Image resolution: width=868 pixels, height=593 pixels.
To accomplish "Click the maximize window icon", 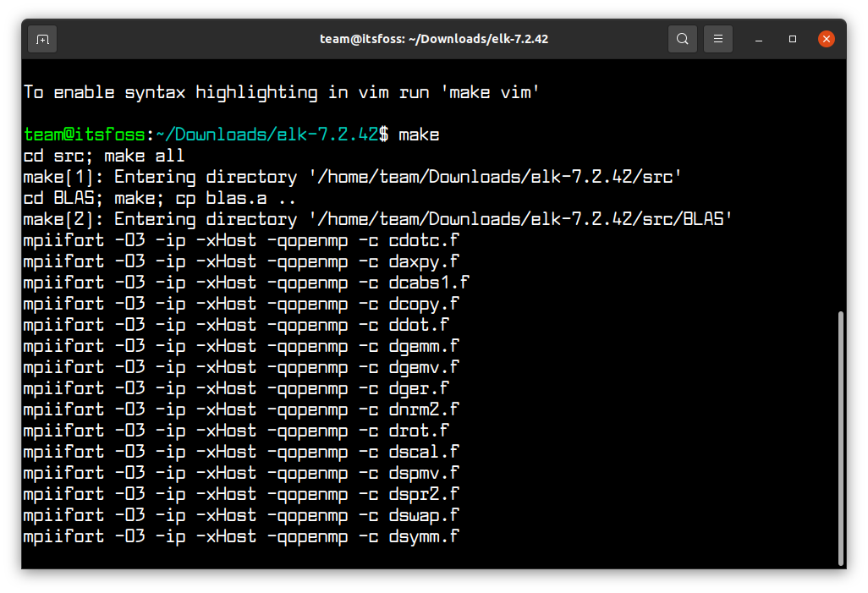I will coord(792,39).
